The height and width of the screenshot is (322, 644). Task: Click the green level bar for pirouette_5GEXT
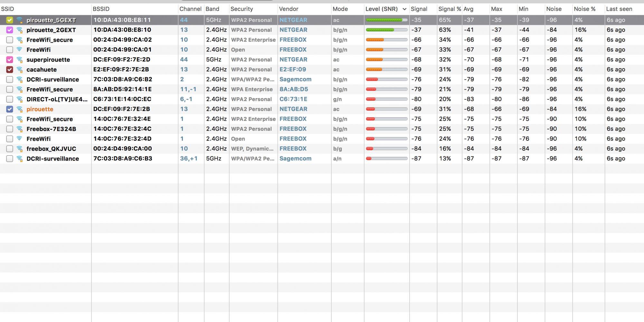[x=387, y=20]
